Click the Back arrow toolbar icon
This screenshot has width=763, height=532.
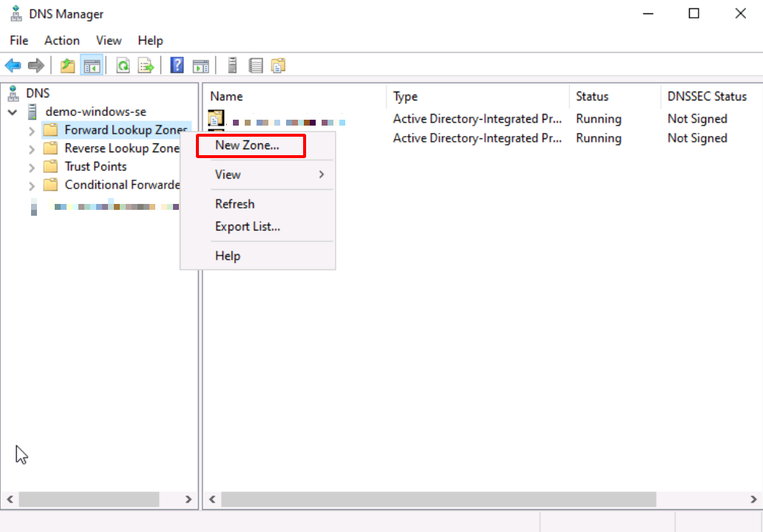(13, 66)
